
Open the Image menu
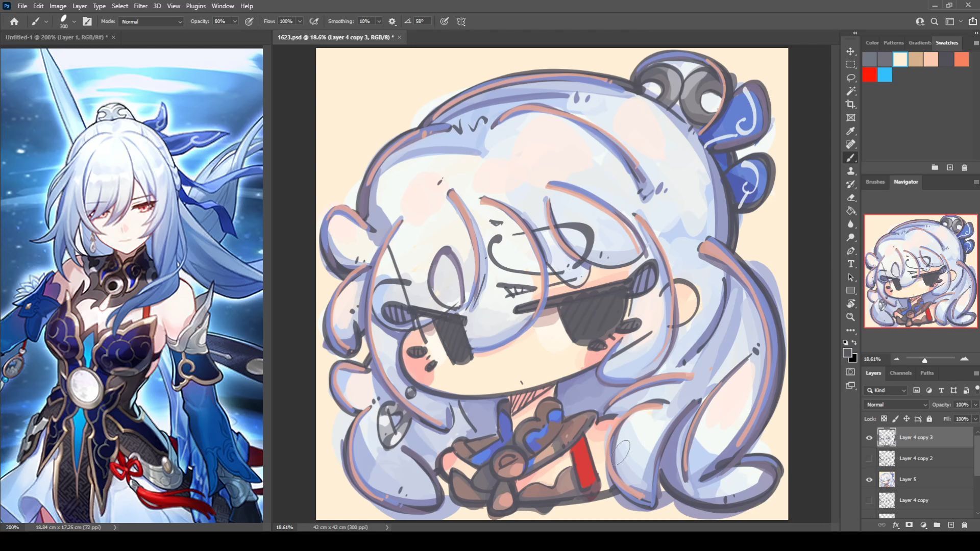(58, 6)
